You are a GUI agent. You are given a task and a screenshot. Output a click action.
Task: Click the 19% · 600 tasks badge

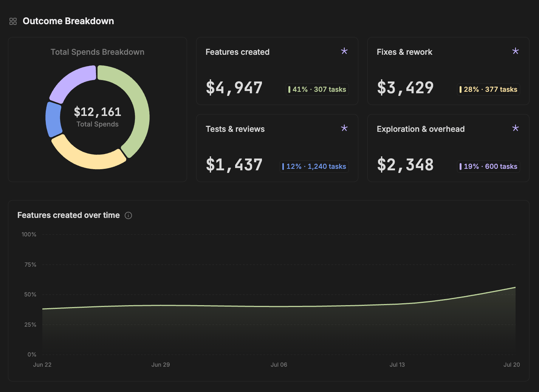point(488,167)
